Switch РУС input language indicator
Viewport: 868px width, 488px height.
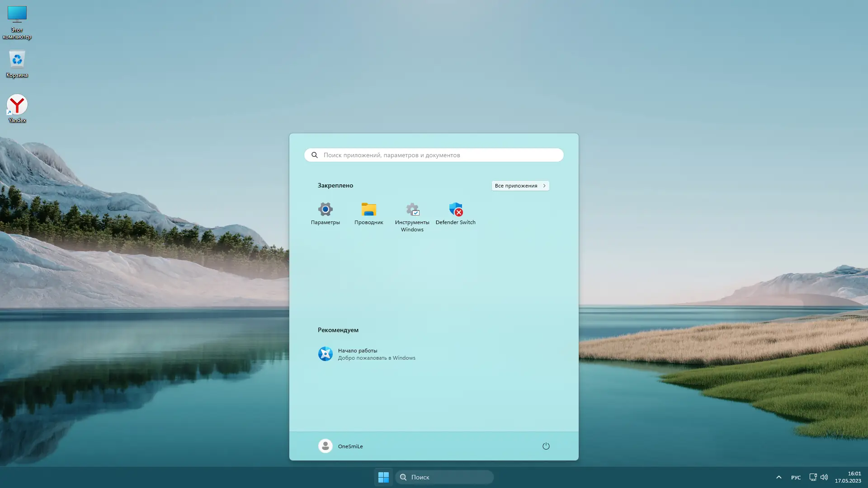click(796, 477)
